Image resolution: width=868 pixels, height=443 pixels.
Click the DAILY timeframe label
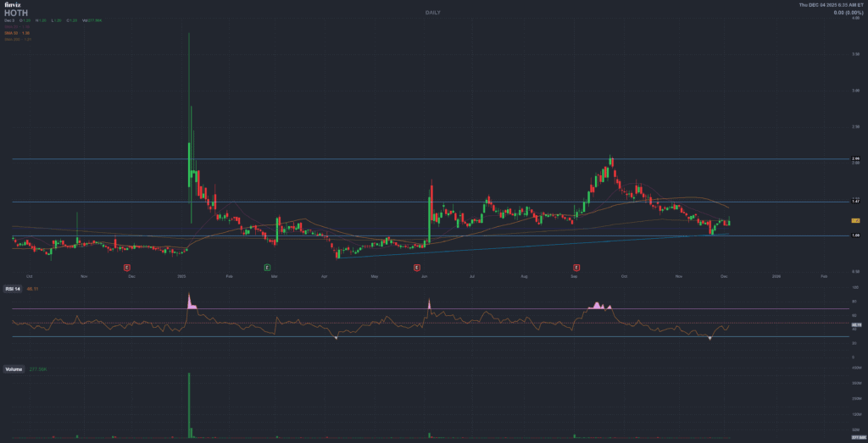point(434,13)
